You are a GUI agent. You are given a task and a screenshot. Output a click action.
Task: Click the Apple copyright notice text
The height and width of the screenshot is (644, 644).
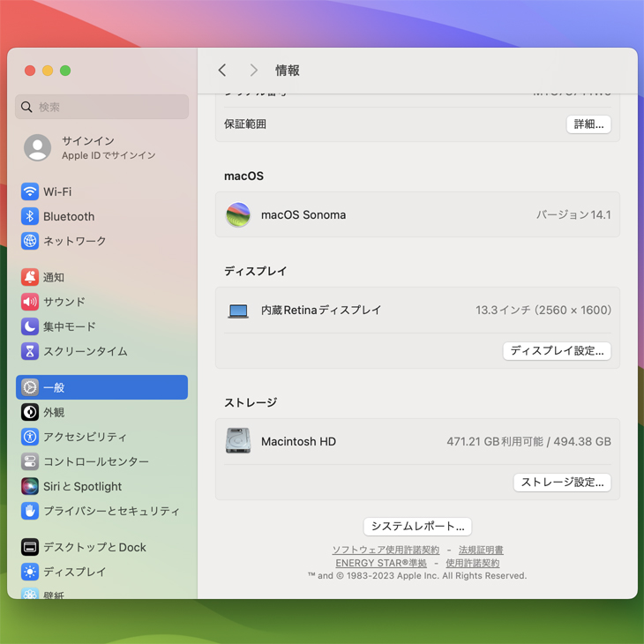pyautogui.click(x=417, y=576)
